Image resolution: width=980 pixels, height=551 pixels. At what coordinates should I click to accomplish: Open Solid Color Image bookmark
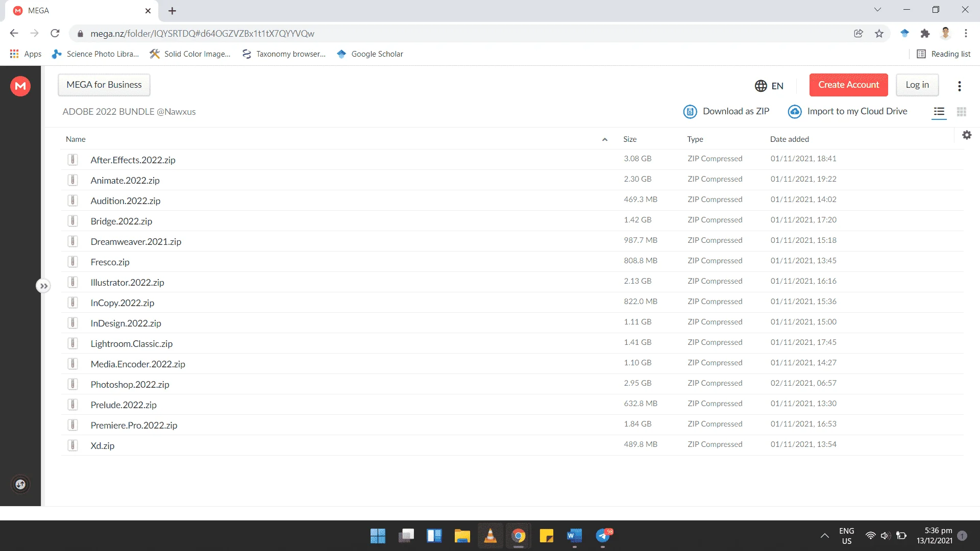pos(190,54)
